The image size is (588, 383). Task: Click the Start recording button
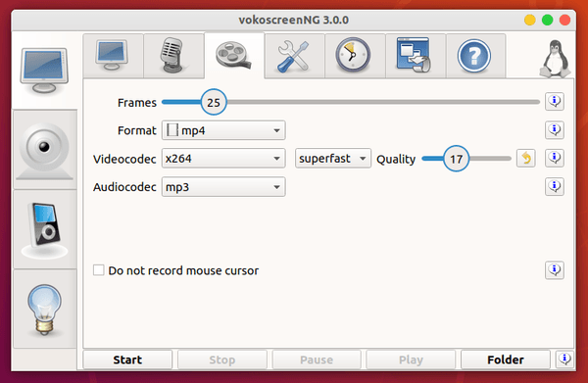pyautogui.click(x=127, y=359)
